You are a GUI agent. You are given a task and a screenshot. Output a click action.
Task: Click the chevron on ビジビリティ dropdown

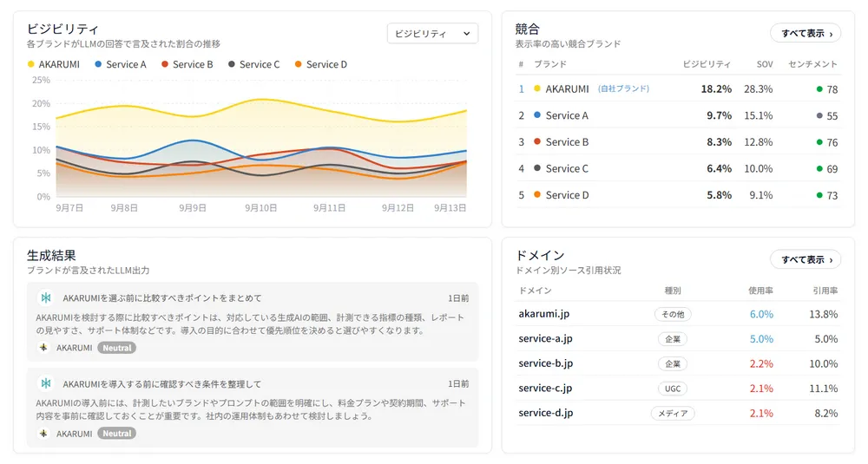[467, 34]
